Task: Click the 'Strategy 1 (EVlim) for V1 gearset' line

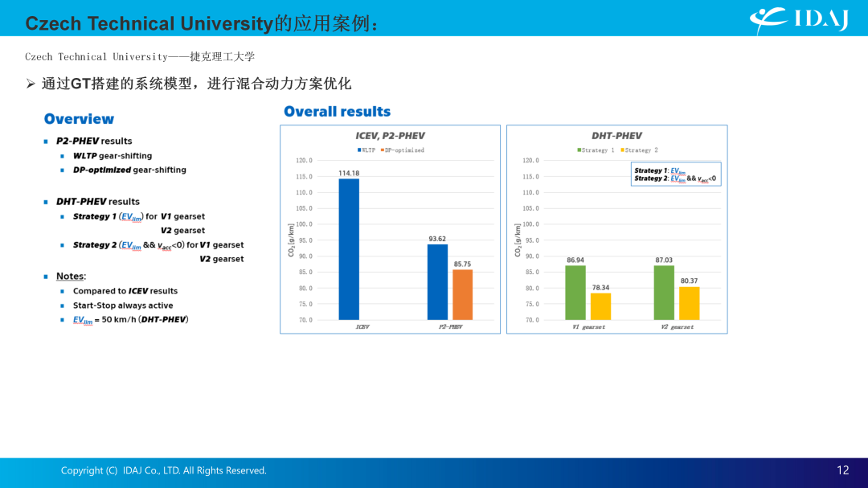Action: pyautogui.click(x=139, y=216)
